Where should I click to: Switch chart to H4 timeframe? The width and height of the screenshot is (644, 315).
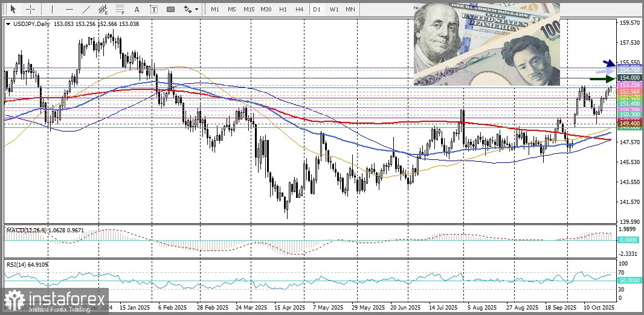pyautogui.click(x=300, y=9)
